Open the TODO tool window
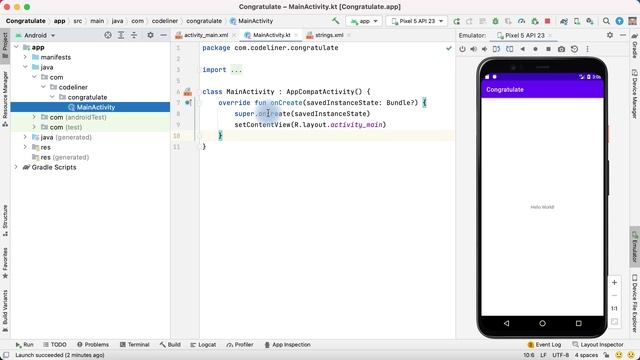The width and height of the screenshot is (640, 360). tap(55, 344)
